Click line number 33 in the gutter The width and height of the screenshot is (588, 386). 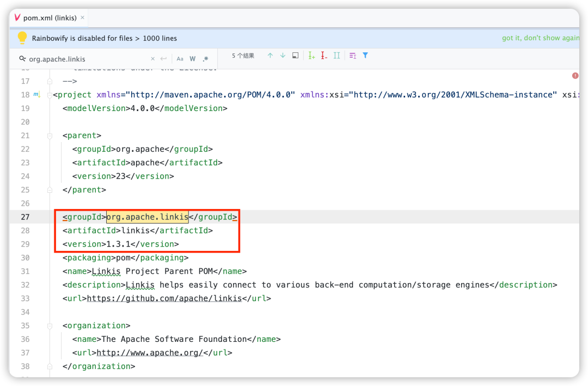point(25,298)
